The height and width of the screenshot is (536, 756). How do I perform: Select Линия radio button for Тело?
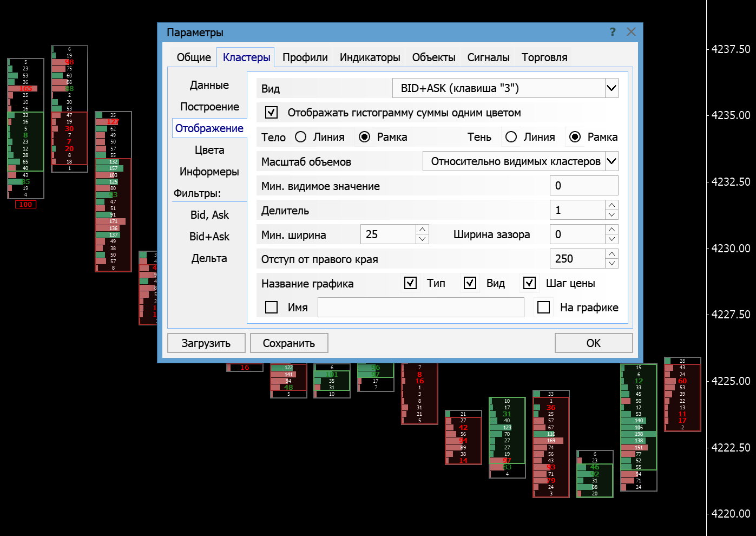301,137
